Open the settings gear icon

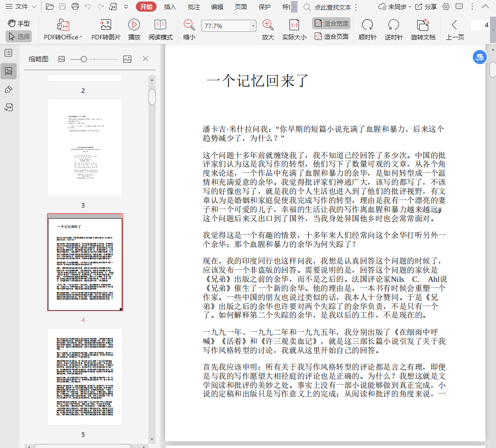pyautogui.click(x=446, y=7)
